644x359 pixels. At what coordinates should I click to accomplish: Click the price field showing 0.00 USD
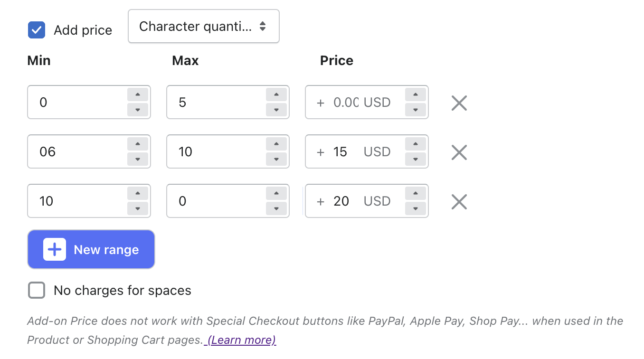[x=354, y=103]
